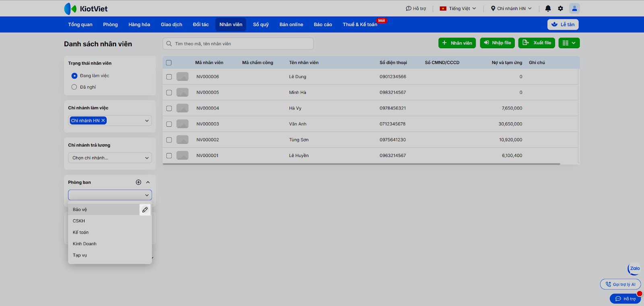This screenshot has height=306, width=644.
Task: Select the Đã nghỉ status
Action: pyautogui.click(x=74, y=87)
